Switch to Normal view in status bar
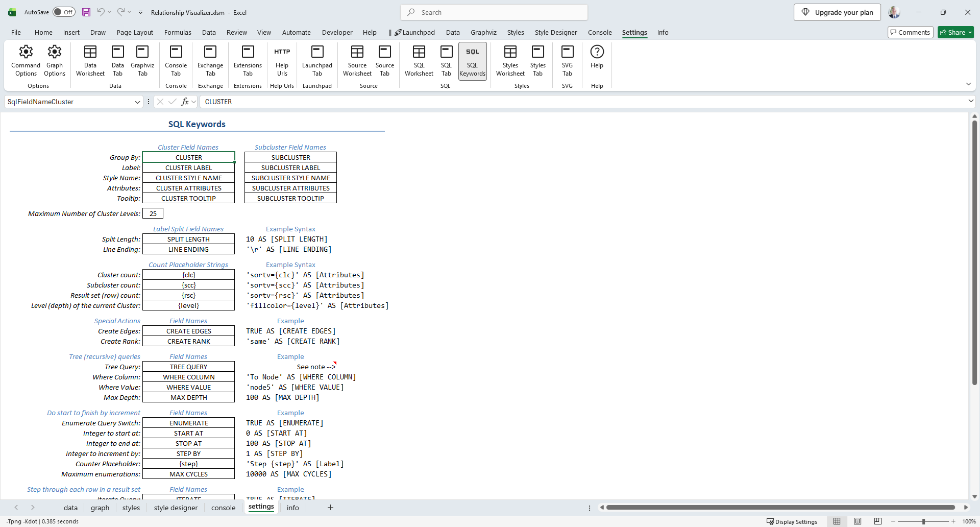 tap(837, 521)
